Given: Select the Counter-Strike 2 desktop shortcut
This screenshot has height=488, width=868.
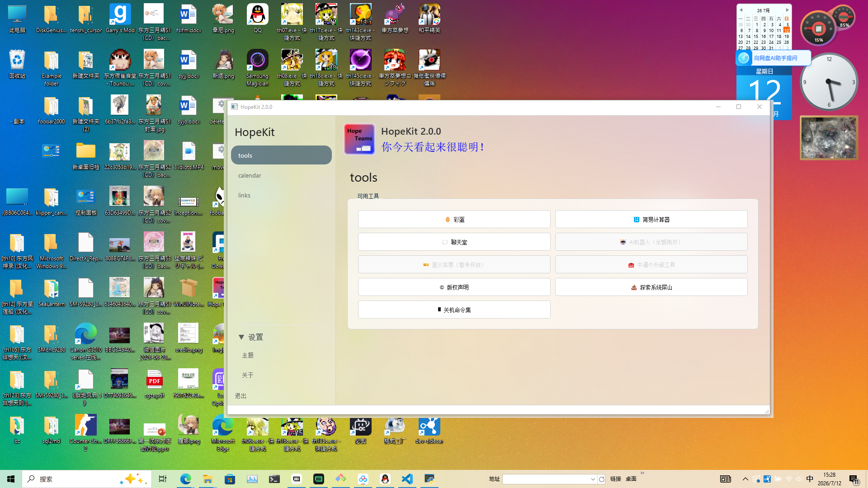Looking at the screenshot, I should pyautogui.click(x=85, y=433).
